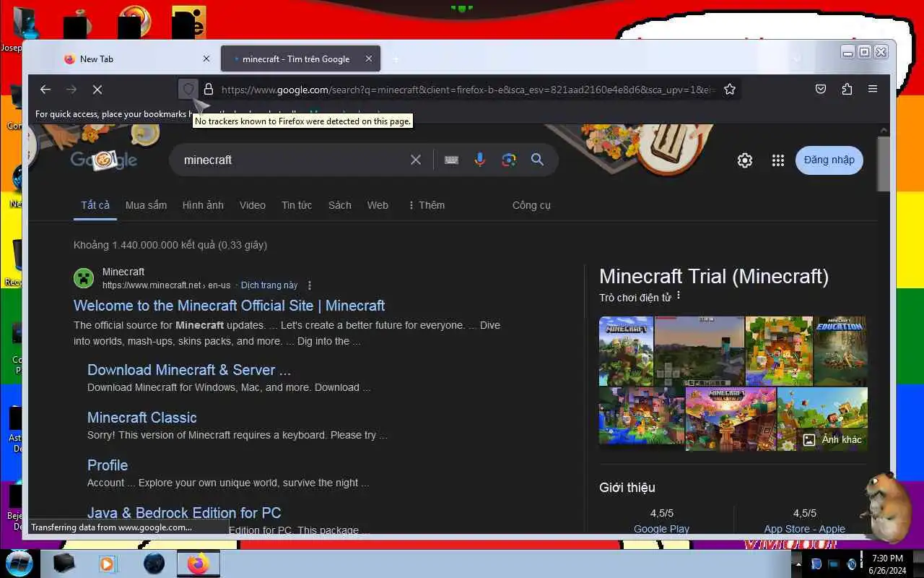
Task: Switch to Sách results
Action: pos(340,205)
